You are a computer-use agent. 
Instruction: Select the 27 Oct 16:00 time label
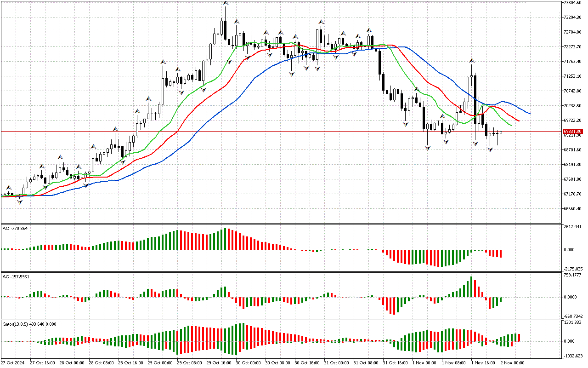43,363
